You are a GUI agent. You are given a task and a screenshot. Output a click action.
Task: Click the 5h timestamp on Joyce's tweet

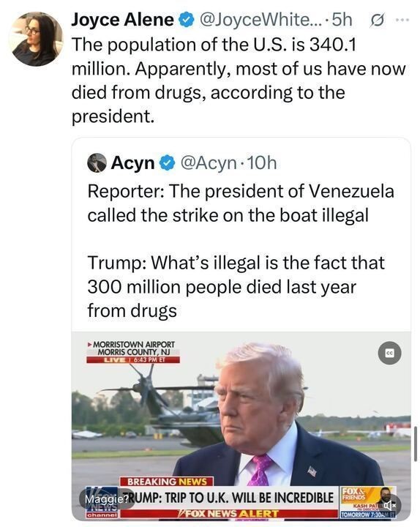(342, 20)
